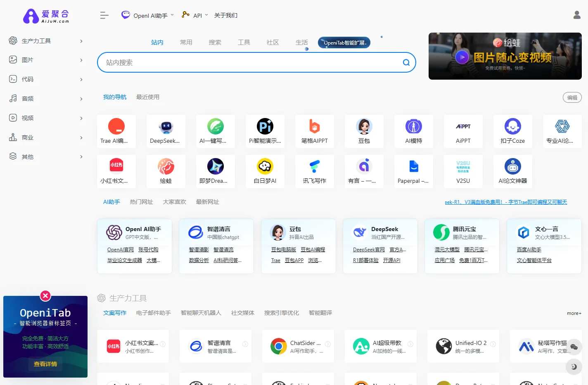This screenshot has height=385, width=588.
Task: Select the 大家喜欢 tab
Action: 175,202
